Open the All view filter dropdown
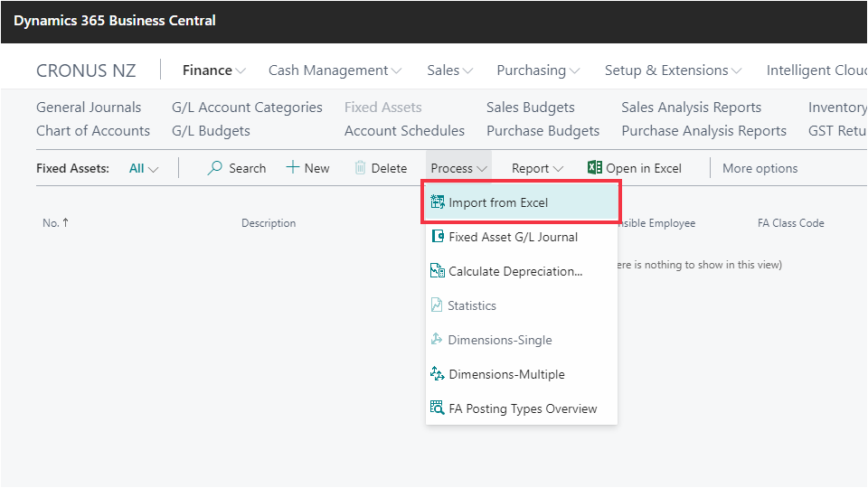Viewport: 868px width, 488px height. pos(144,168)
